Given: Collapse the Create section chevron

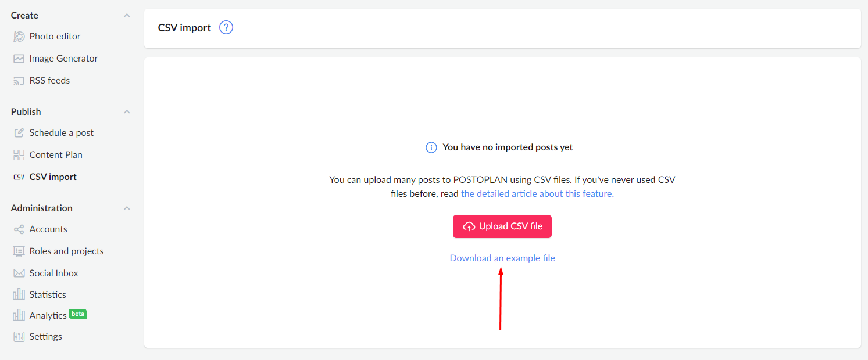Looking at the screenshot, I should pyautogui.click(x=127, y=16).
